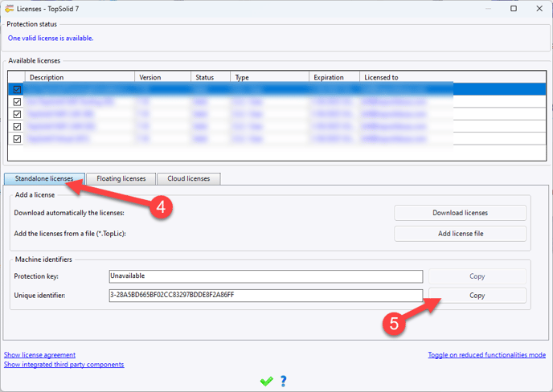The height and width of the screenshot is (392, 553).
Task: Copy the unique identifier
Action: [x=477, y=296]
